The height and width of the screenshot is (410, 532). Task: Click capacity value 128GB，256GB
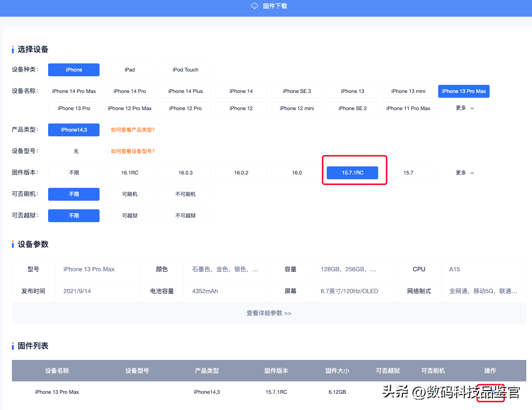coord(348,269)
